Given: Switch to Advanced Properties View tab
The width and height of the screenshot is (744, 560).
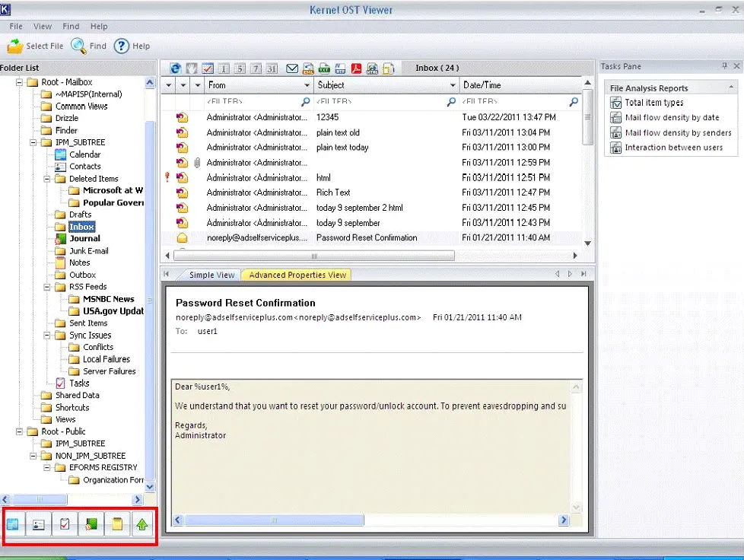Looking at the screenshot, I should [x=297, y=275].
